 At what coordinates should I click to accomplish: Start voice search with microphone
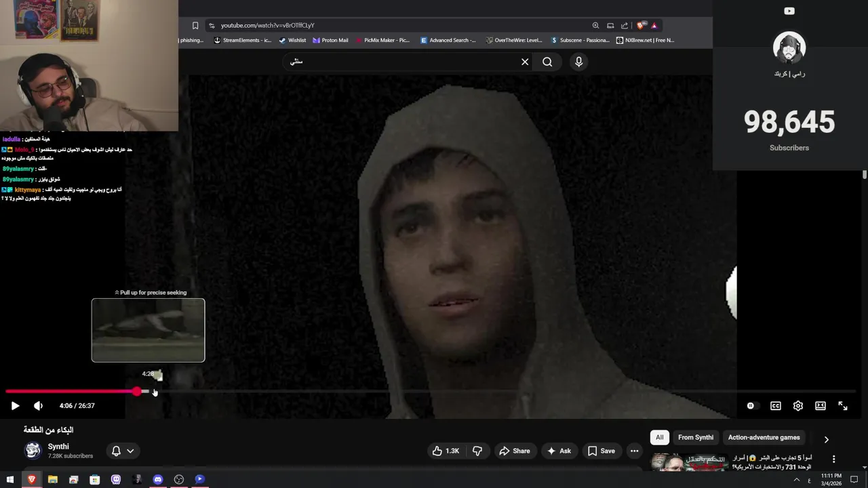pyautogui.click(x=578, y=62)
